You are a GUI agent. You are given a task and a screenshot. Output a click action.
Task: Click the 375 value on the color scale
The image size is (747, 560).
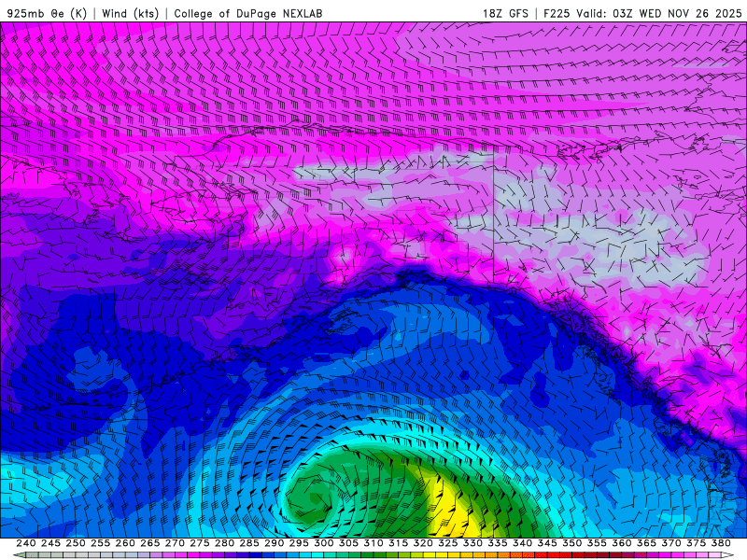(697, 543)
